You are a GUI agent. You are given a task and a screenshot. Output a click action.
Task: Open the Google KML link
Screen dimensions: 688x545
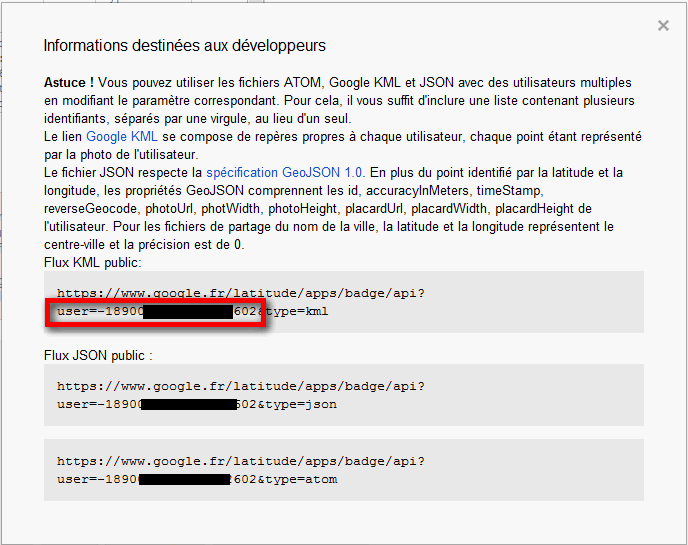pyautogui.click(x=122, y=136)
